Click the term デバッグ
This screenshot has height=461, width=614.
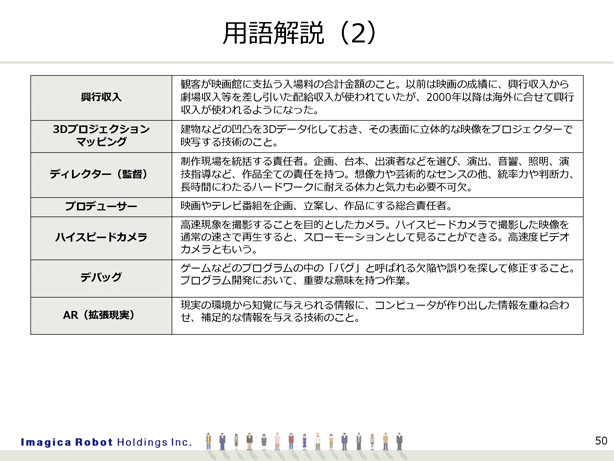(101, 277)
